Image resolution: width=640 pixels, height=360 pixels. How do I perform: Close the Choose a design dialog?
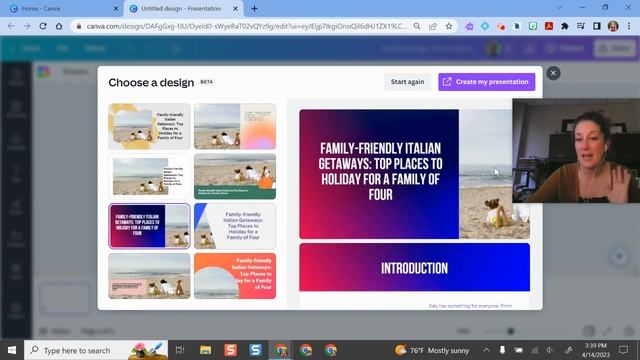[x=553, y=73]
